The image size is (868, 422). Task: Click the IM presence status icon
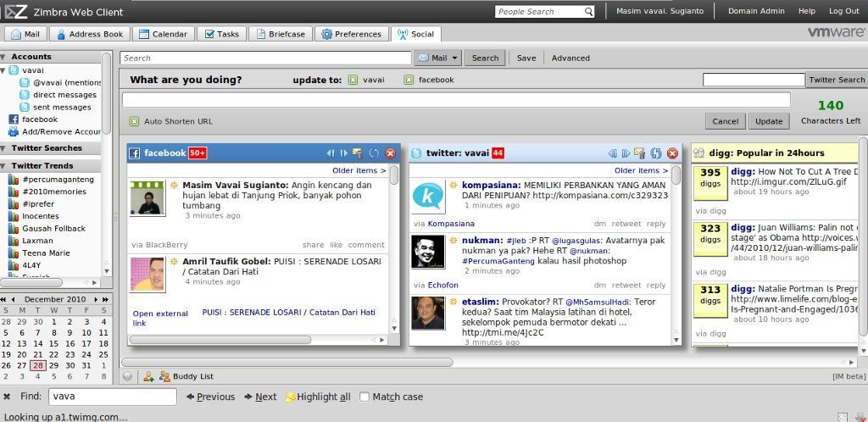pyautogui.click(x=127, y=376)
